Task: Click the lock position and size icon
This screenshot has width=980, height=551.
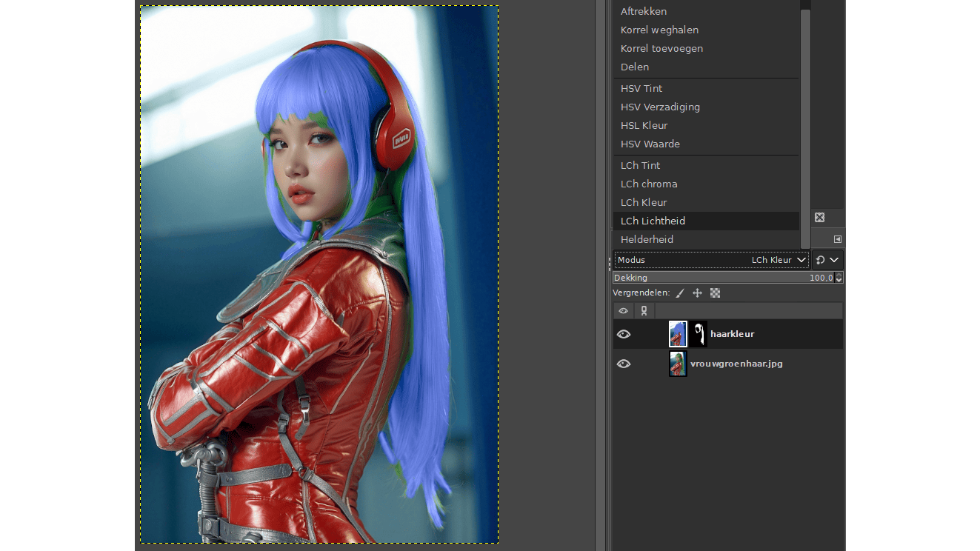Action: point(697,293)
